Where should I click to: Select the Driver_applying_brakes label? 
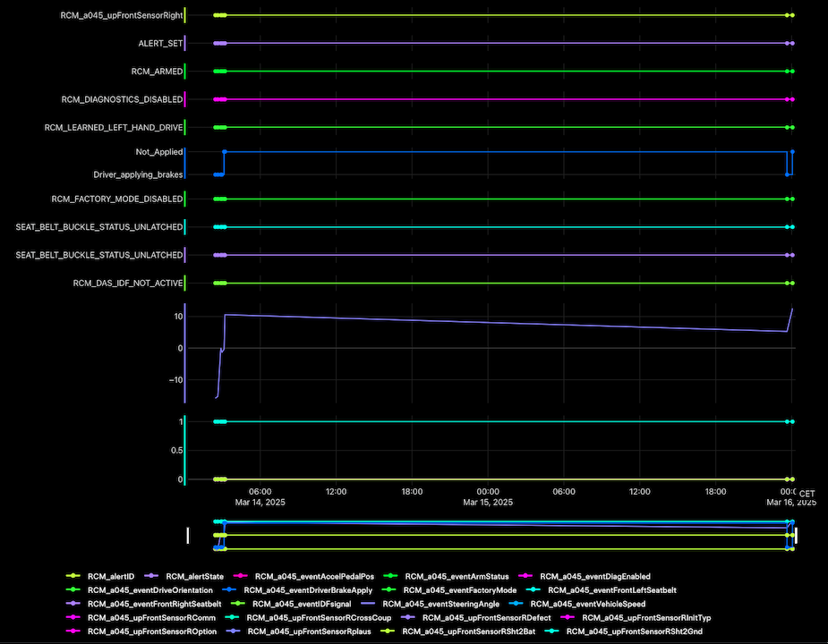pyautogui.click(x=139, y=174)
